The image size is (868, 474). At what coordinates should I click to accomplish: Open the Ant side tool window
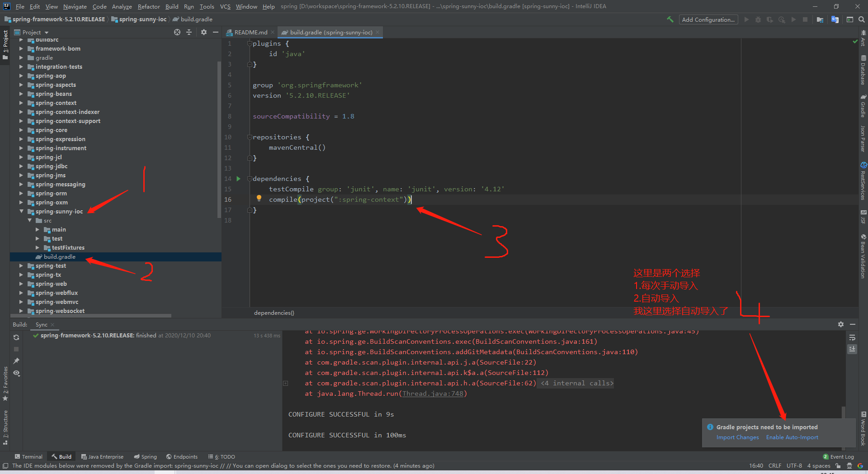863,38
